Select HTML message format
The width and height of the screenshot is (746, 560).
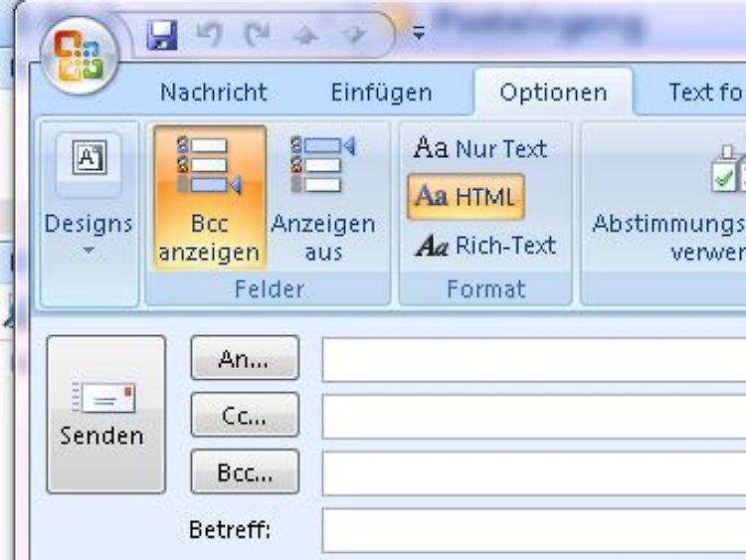[x=466, y=197]
